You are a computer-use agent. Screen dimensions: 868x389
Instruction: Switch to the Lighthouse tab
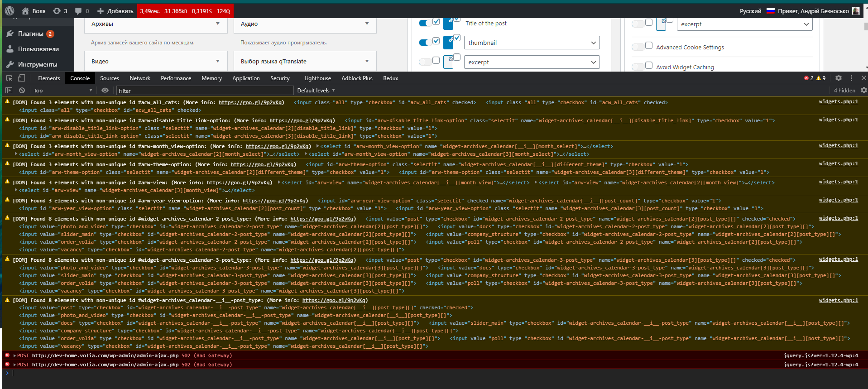point(317,78)
